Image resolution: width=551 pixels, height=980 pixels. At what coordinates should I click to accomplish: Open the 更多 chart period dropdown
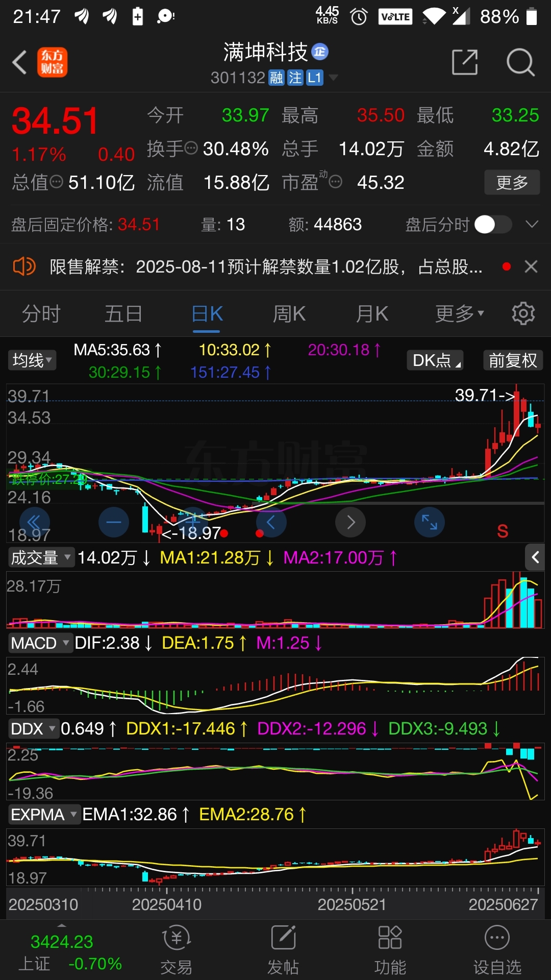coord(459,313)
